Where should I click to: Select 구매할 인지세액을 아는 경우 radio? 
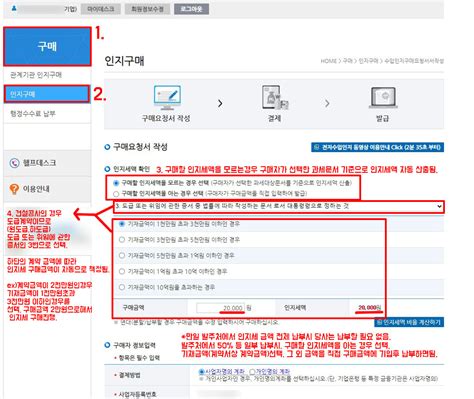(x=116, y=194)
